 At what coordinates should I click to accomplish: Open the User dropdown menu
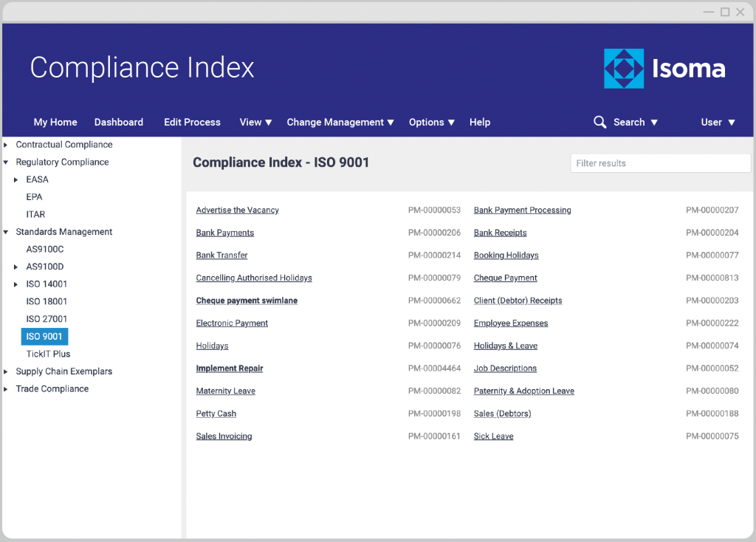(x=718, y=122)
